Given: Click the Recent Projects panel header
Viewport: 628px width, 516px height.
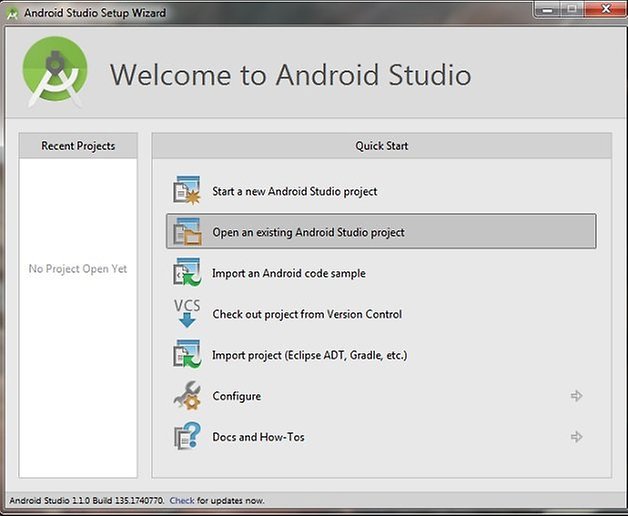Looking at the screenshot, I should 78,146.
